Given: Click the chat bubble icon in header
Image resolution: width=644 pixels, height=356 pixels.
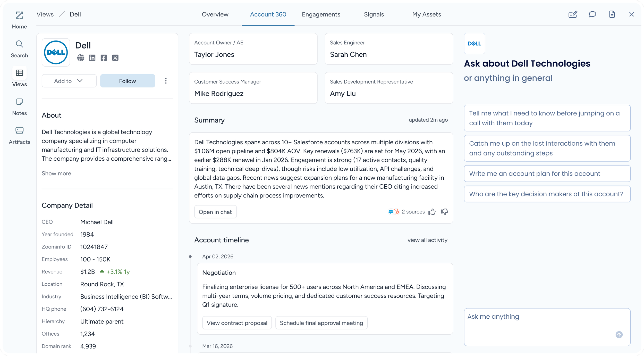Looking at the screenshot, I should pos(592,14).
